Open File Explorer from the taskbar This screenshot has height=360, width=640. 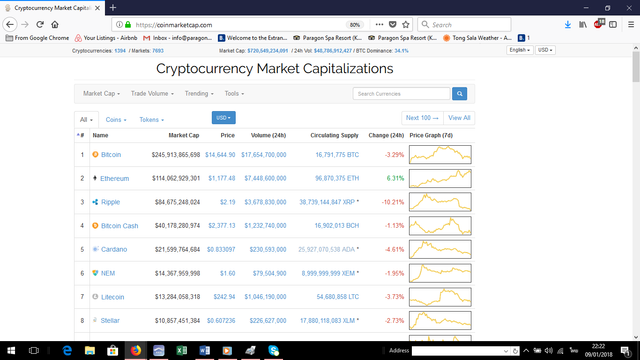[90, 351]
